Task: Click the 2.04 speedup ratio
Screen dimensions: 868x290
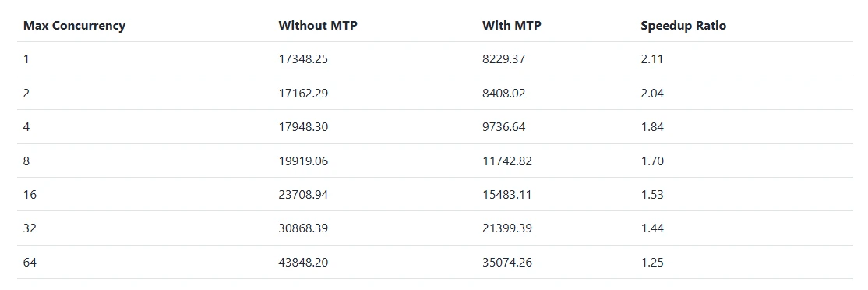Action: (x=652, y=93)
